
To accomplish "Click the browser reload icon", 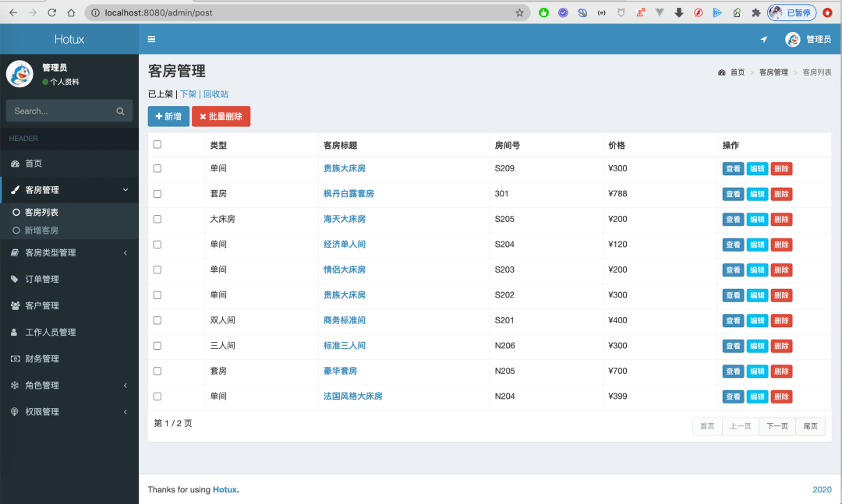I will (51, 12).
